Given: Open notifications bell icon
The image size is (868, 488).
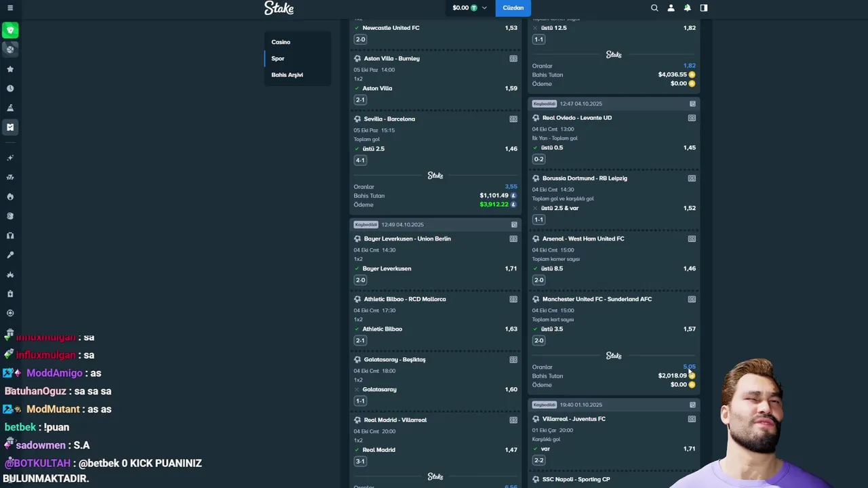Looking at the screenshot, I should [x=687, y=8].
